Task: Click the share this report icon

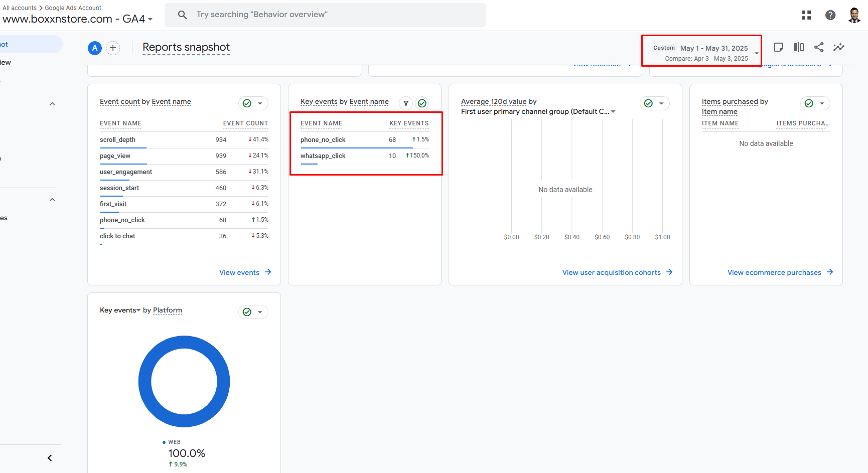Action: click(819, 47)
